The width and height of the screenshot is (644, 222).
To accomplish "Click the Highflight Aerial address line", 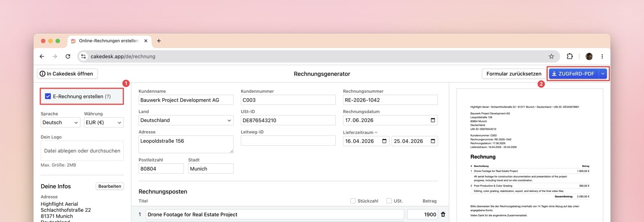I will pyautogui.click(x=59, y=204).
